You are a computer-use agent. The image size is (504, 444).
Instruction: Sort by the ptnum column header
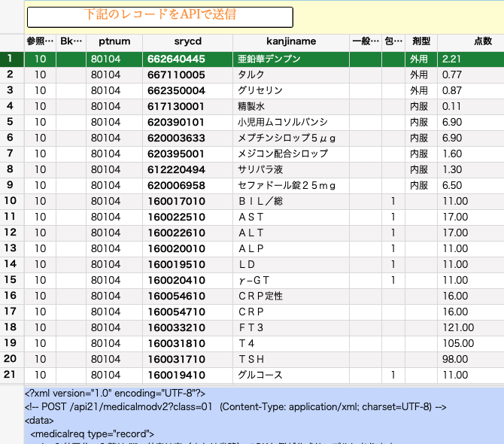point(114,41)
